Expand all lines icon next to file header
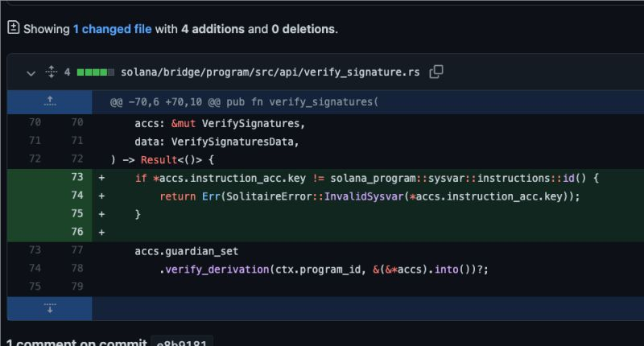The height and width of the screenshot is (346, 644). tap(51, 72)
